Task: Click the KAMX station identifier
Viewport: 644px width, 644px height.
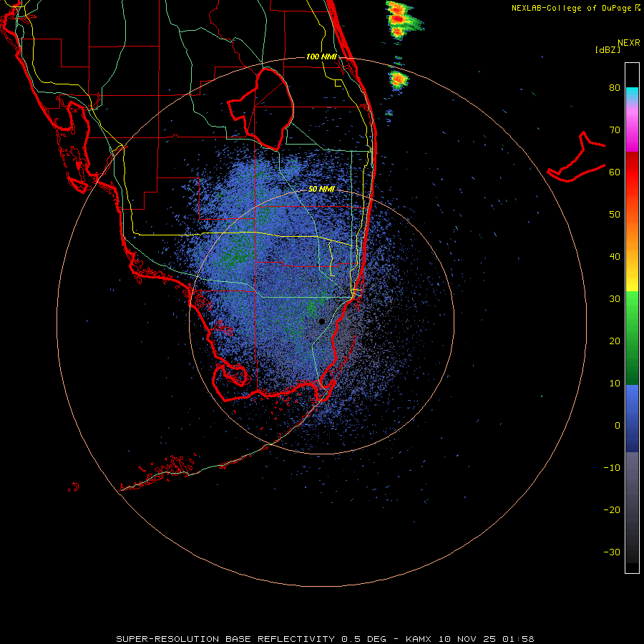Action: 419,639
